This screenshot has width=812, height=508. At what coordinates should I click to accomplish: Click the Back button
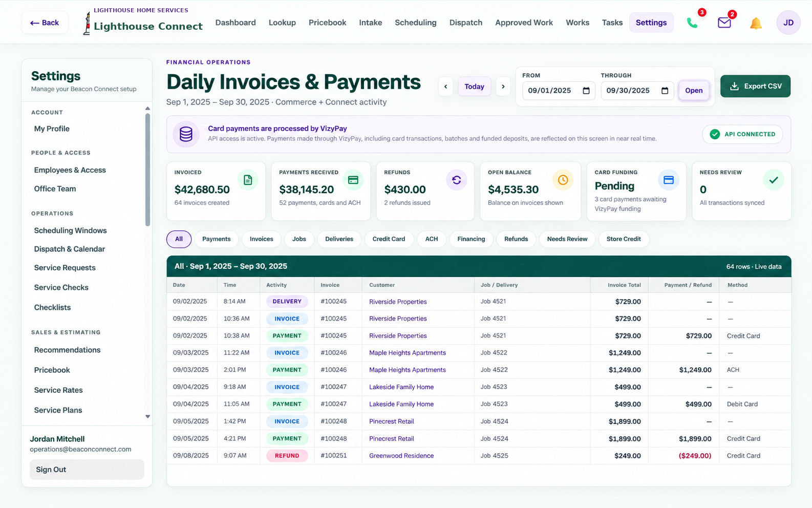pyautogui.click(x=45, y=23)
